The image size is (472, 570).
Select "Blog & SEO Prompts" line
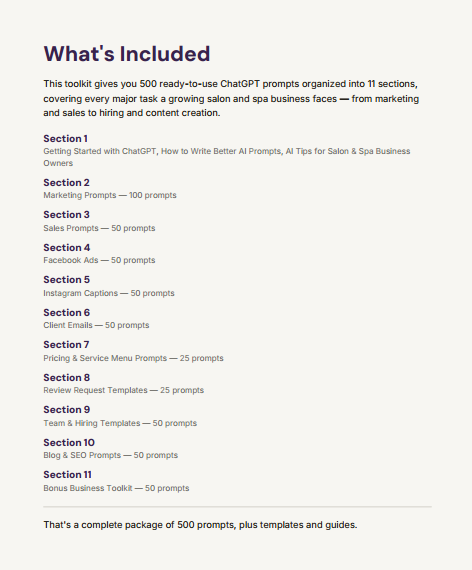[x=111, y=455]
